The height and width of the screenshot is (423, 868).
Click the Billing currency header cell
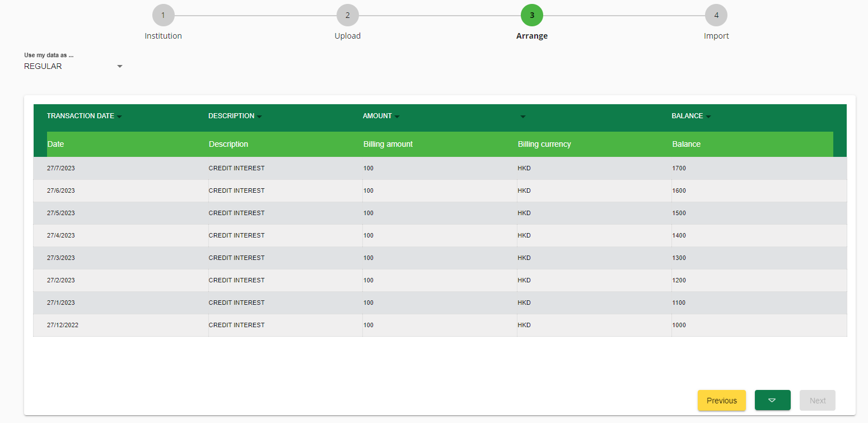click(544, 144)
